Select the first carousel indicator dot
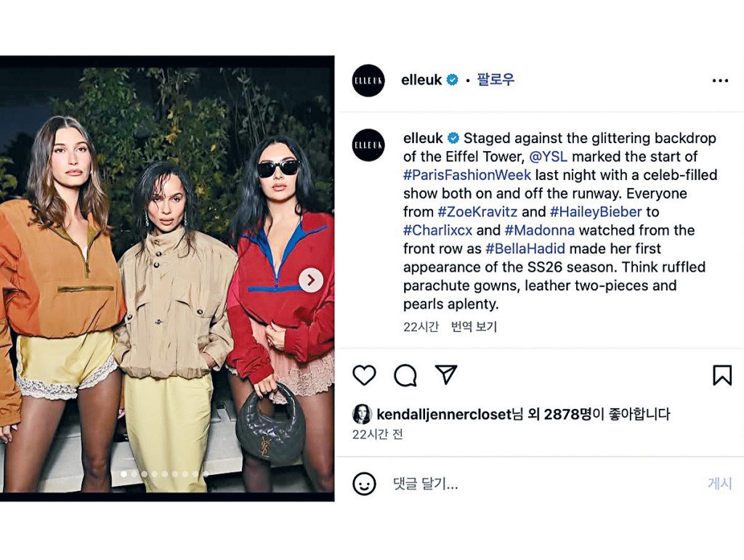The height and width of the screenshot is (560, 744). click(x=124, y=474)
